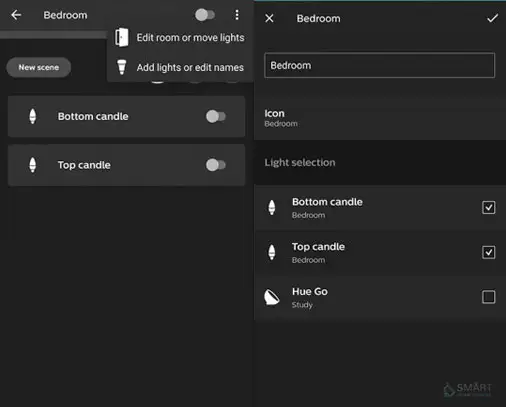506x407 pixels.
Task: Turn on the Top candle switch
Action: 216,165
